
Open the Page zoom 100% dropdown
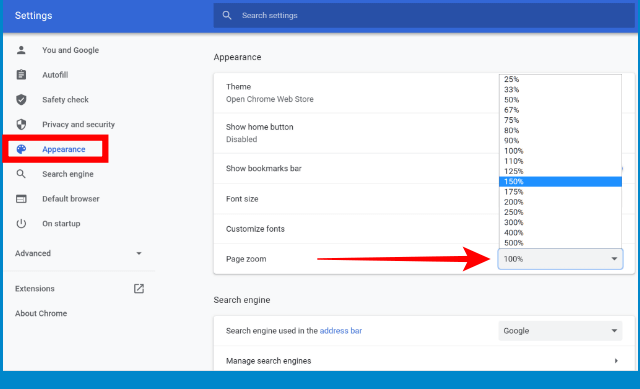pos(560,259)
